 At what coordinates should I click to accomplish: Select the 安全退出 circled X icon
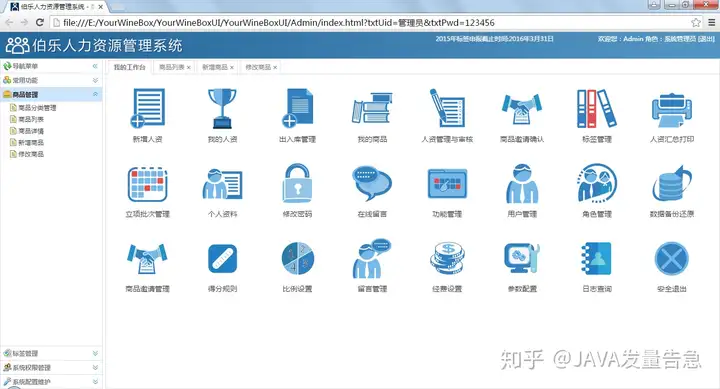[672, 259]
